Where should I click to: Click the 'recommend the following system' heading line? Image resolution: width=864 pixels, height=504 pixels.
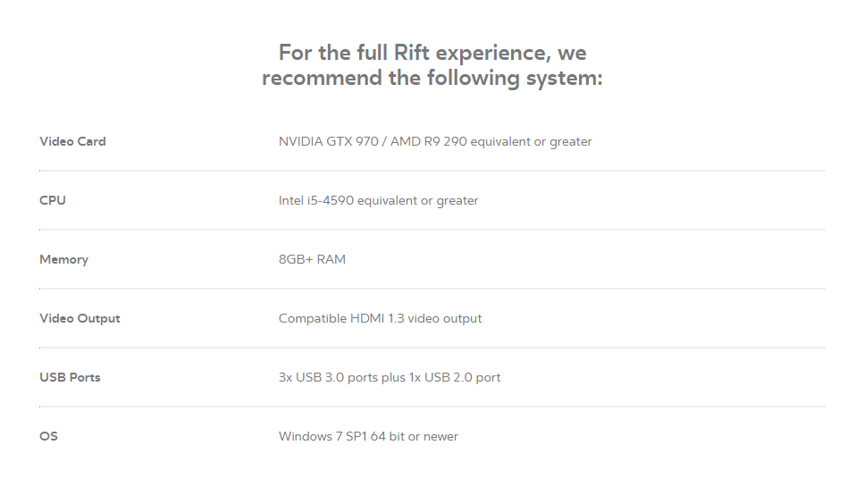point(432,78)
